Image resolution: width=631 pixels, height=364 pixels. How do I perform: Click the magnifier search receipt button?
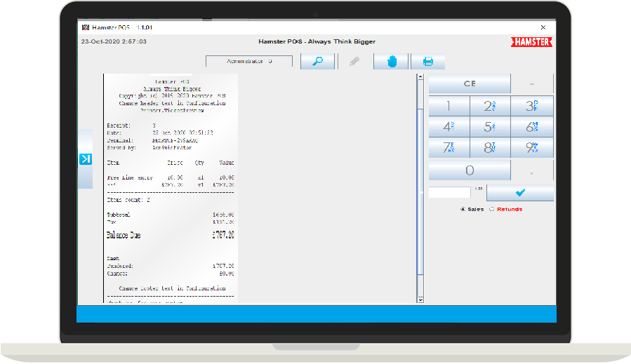317,62
